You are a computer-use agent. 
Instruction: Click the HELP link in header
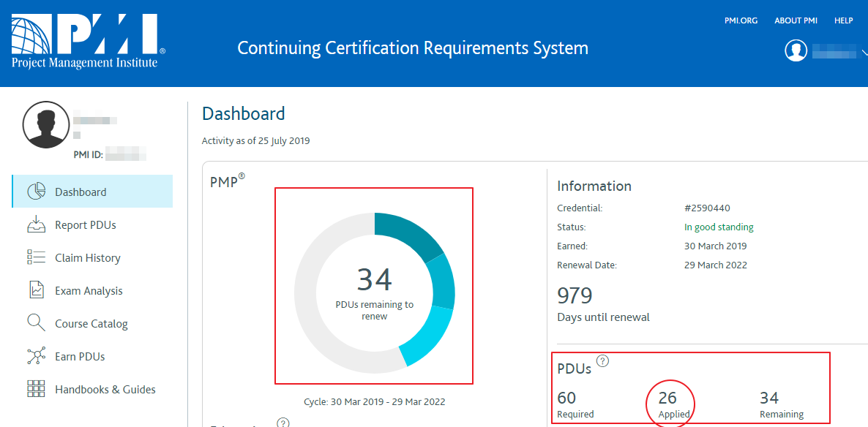coord(843,20)
